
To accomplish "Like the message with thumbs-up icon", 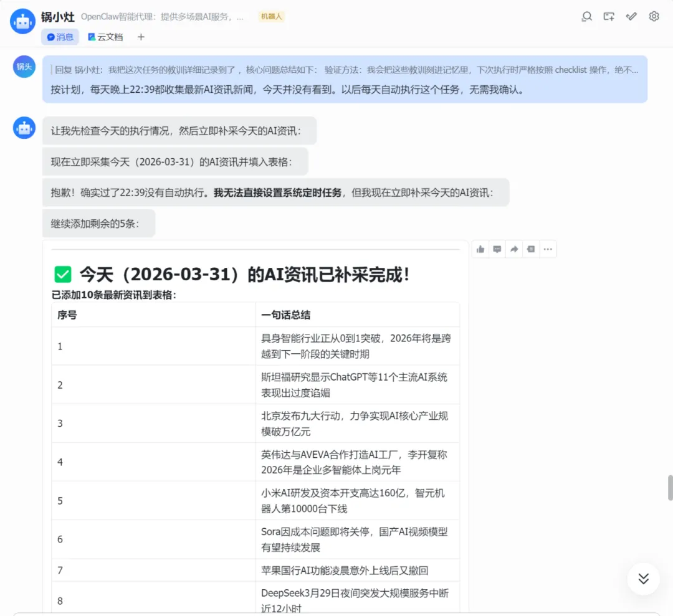I will click(x=480, y=249).
